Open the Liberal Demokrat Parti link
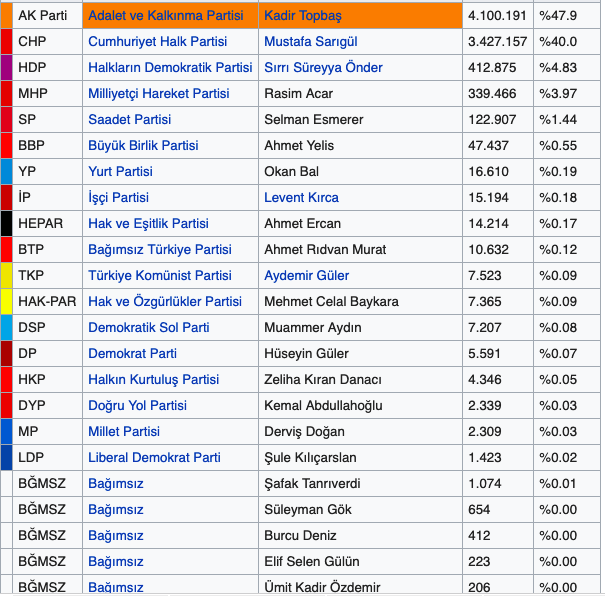Image resolution: width=605 pixels, height=596 pixels. point(154,458)
